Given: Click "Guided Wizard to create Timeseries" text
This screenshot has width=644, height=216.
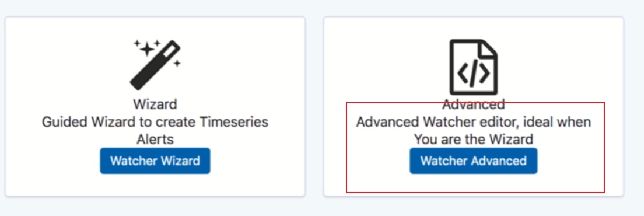Looking at the screenshot, I should (155, 122).
